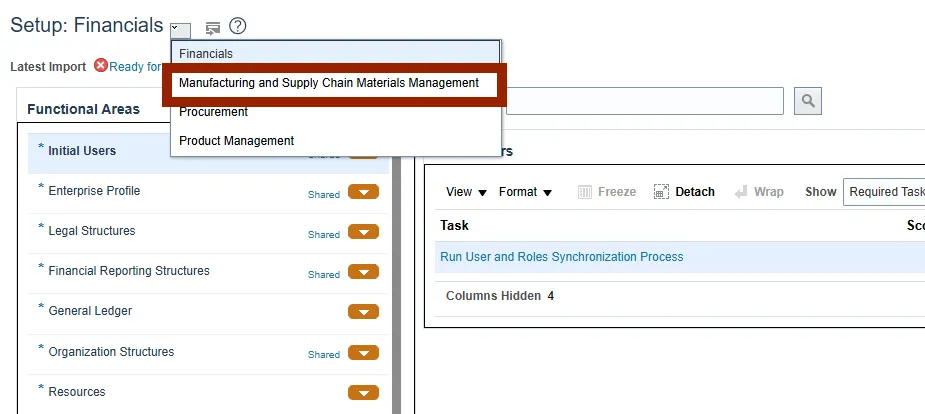Open General Ledger orange actions arrow
Viewport: 925px width, 414px height.
click(x=363, y=312)
